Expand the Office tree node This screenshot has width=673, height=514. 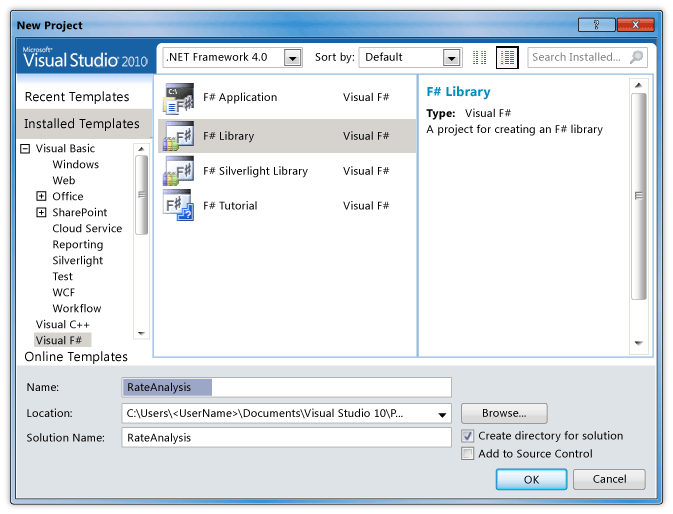pyautogui.click(x=41, y=197)
